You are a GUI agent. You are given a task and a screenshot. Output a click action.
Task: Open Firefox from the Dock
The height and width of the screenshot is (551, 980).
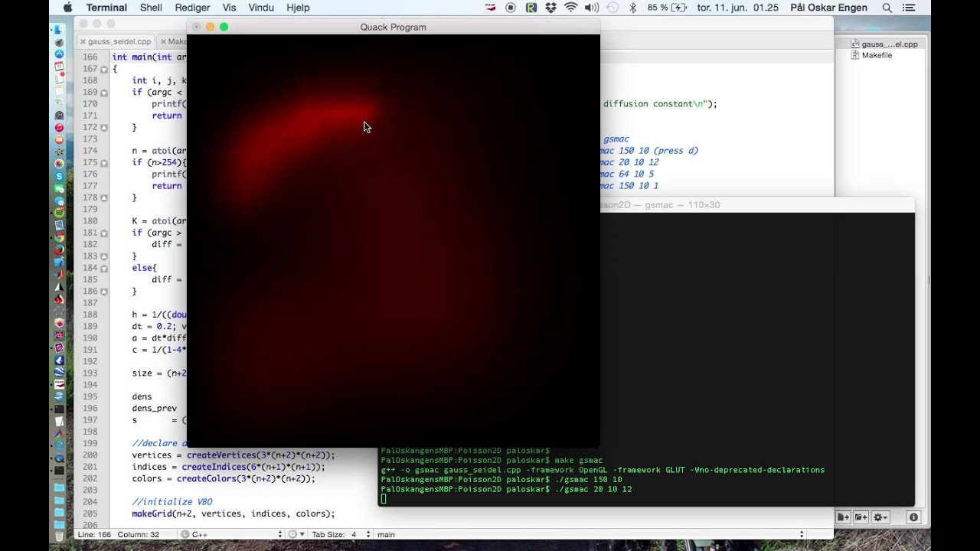tap(60, 249)
